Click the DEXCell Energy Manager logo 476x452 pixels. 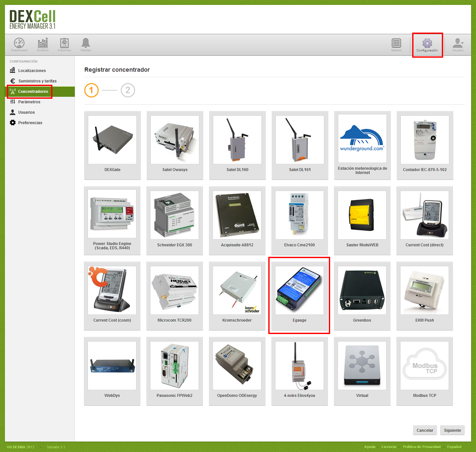coord(33,20)
